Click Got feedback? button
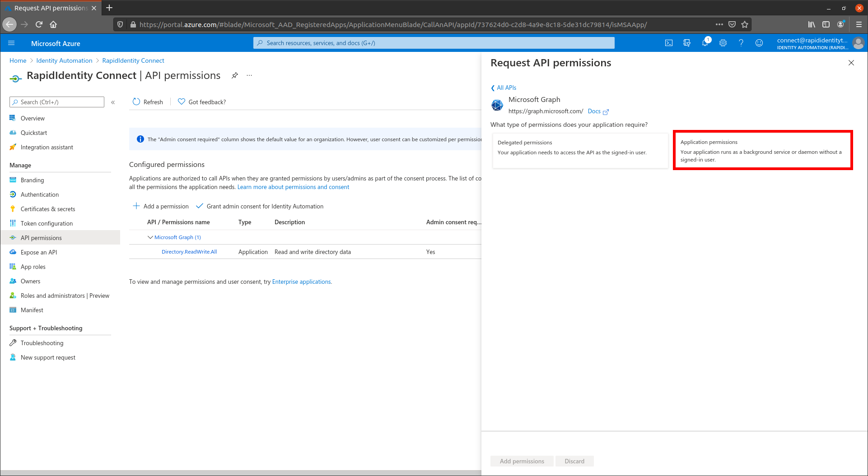Viewport: 868px width, 476px height. (x=202, y=102)
